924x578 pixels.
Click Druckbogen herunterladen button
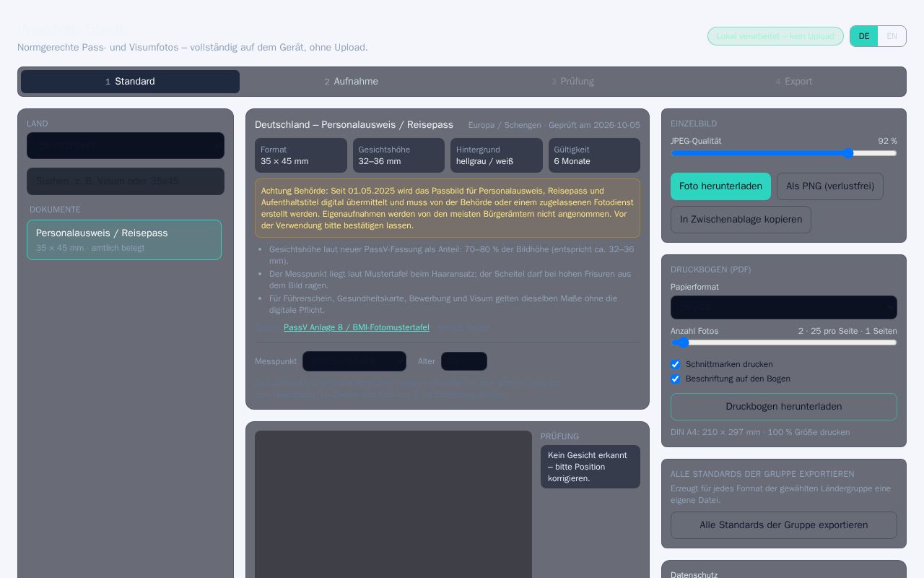click(784, 407)
